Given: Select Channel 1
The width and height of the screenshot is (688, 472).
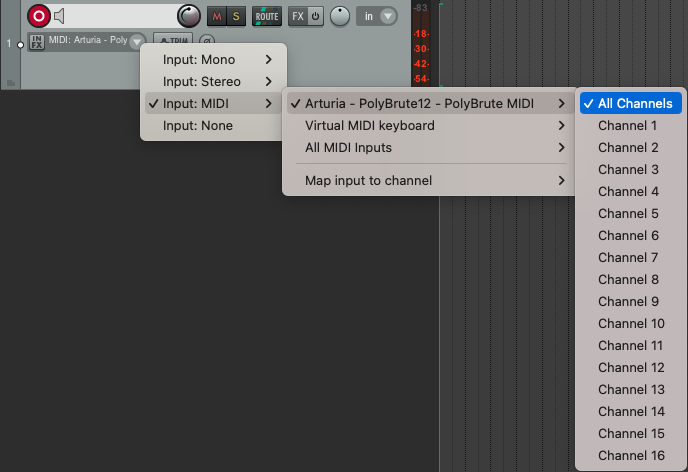Looking at the screenshot, I should coord(631,125).
